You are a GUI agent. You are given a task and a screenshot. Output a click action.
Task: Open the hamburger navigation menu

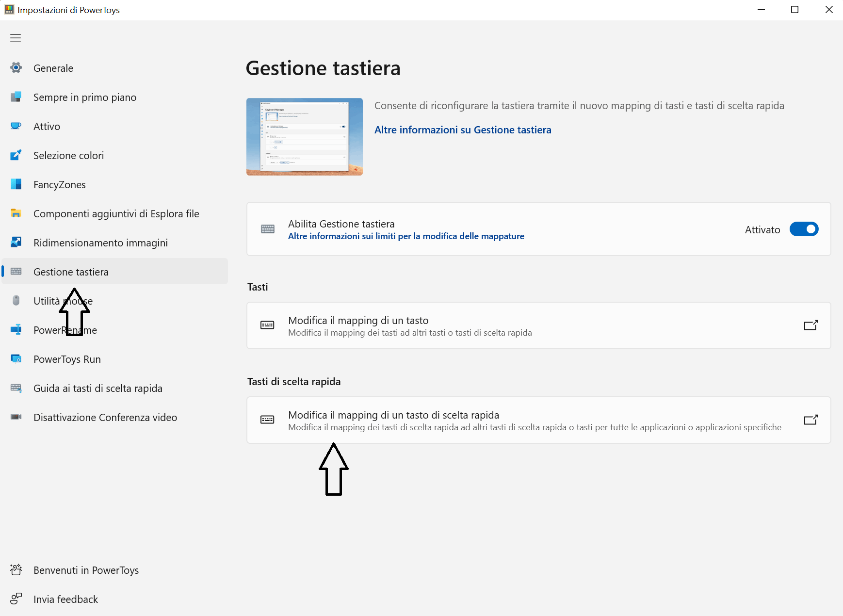16,38
